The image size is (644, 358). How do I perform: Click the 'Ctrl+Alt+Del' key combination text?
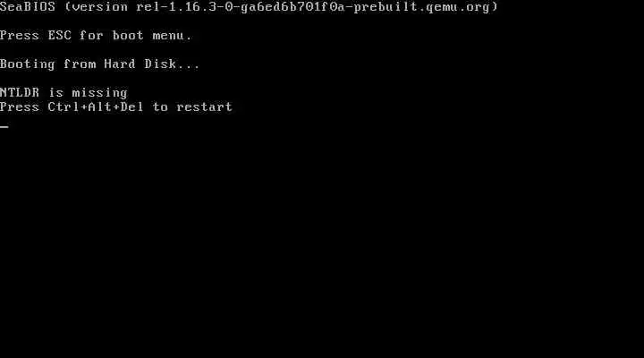point(96,107)
